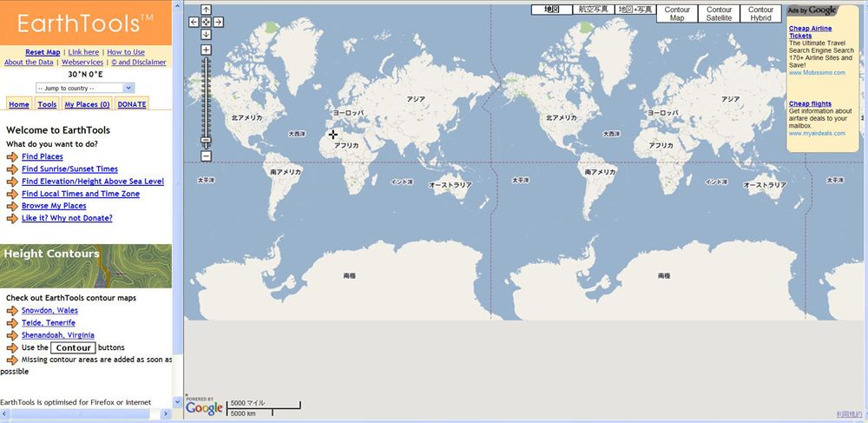Click the Ads by Google label
868x423 pixels.
click(812, 10)
